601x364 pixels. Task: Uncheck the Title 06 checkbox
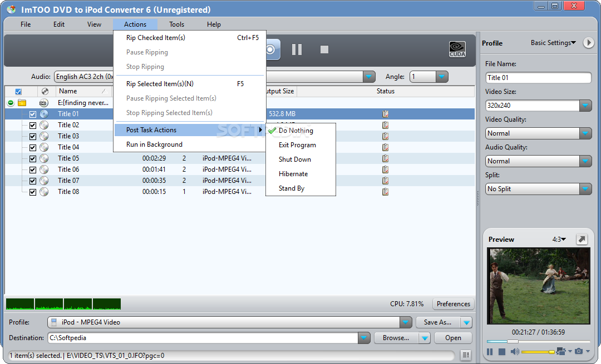(33, 169)
